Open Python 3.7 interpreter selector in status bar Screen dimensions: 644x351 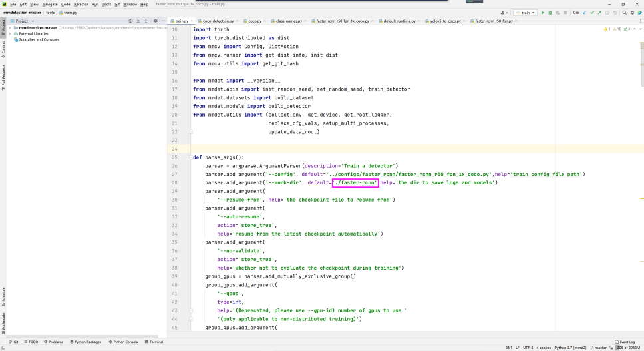pyautogui.click(x=570, y=348)
